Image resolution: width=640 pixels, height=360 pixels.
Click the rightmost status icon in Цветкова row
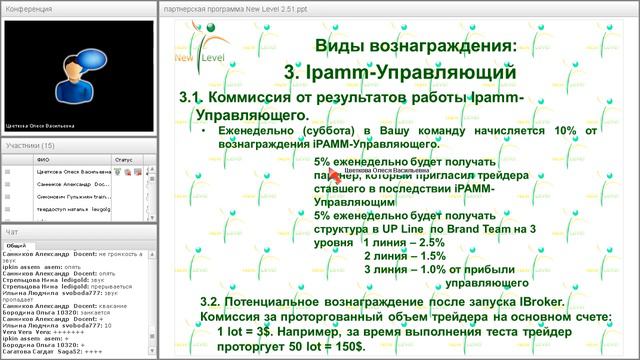coord(138,172)
